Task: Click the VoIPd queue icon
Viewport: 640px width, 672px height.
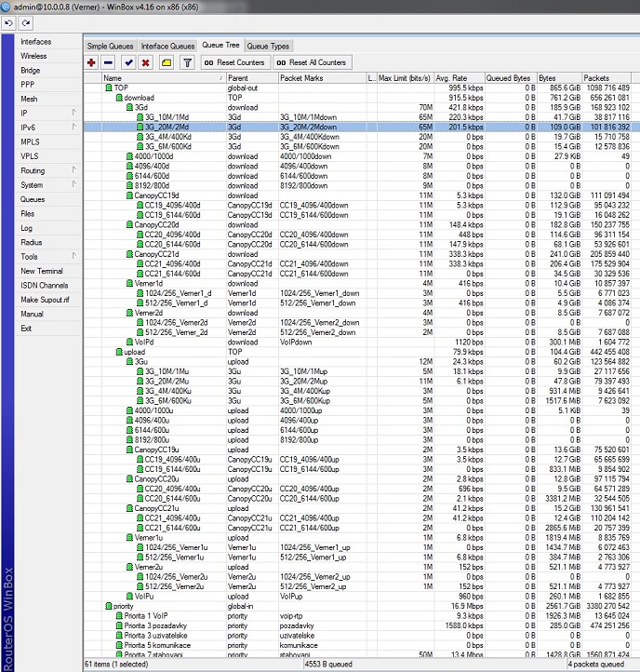Action: point(129,342)
